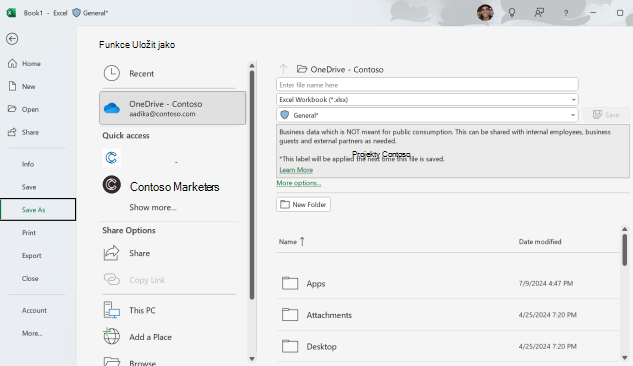Go up one folder level with the up arrow
Image resolution: width=633 pixels, height=366 pixels.
click(283, 69)
